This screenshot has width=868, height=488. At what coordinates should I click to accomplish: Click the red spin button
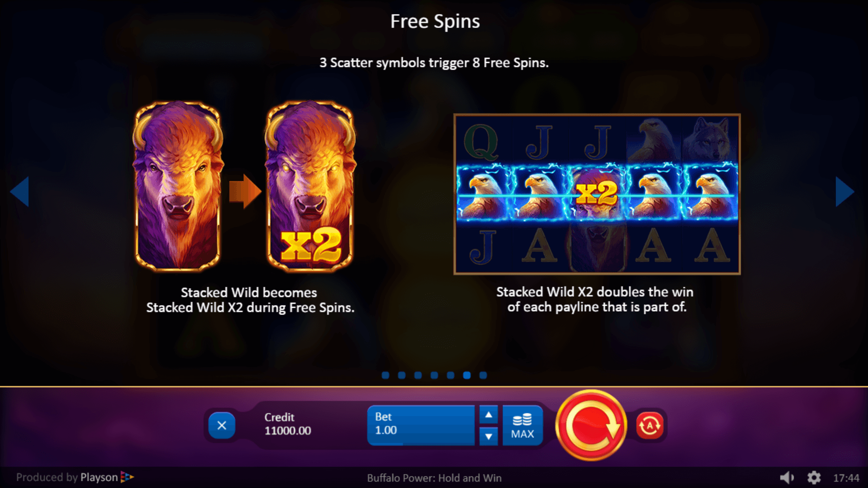coord(591,425)
